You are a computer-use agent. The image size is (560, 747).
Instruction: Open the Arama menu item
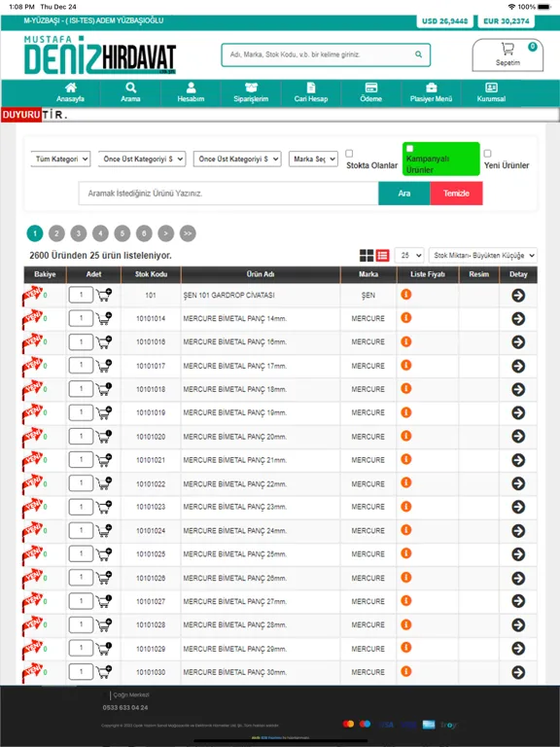pos(130,92)
